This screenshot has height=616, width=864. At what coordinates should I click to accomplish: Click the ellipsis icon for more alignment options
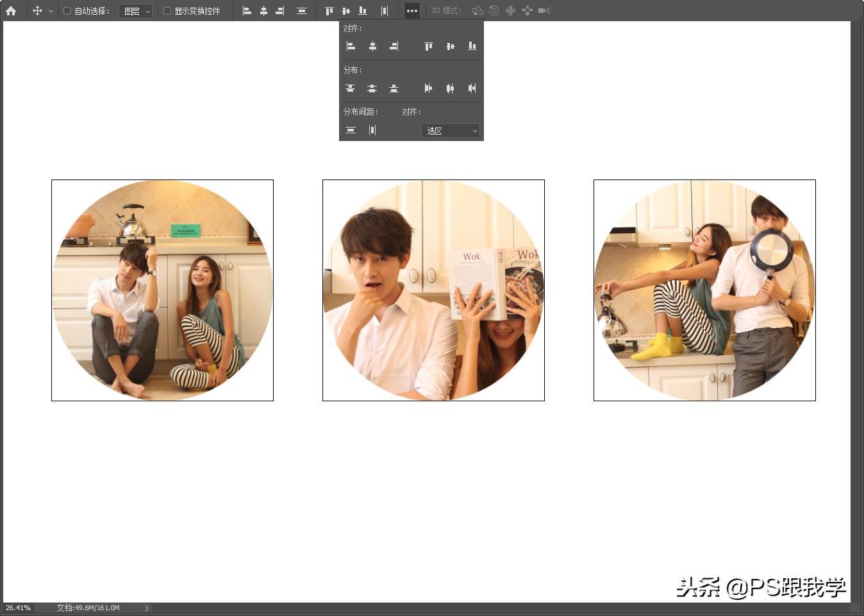[x=412, y=11]
